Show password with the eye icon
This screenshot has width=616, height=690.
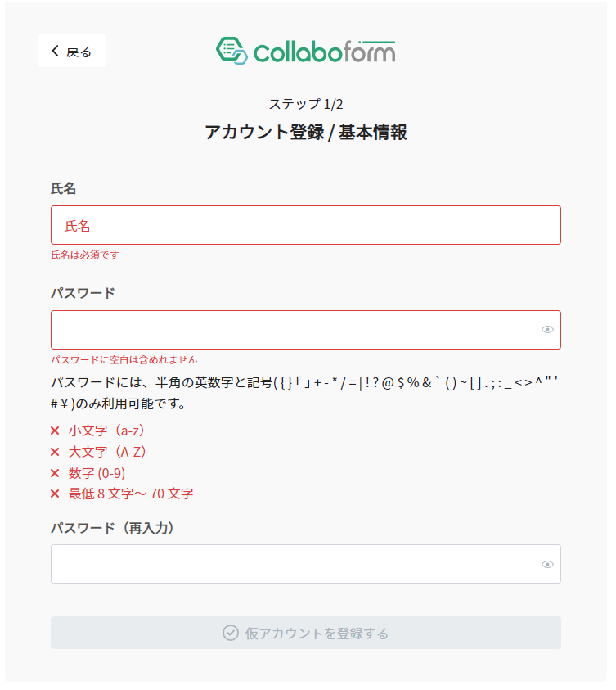coord(547,330)
